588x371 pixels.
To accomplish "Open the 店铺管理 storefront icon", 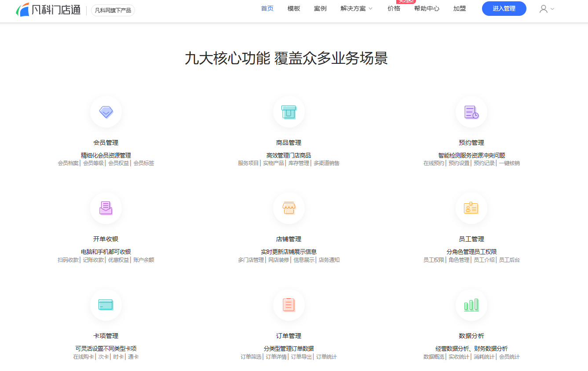I will pyautogui.click(x=289, y=208).
